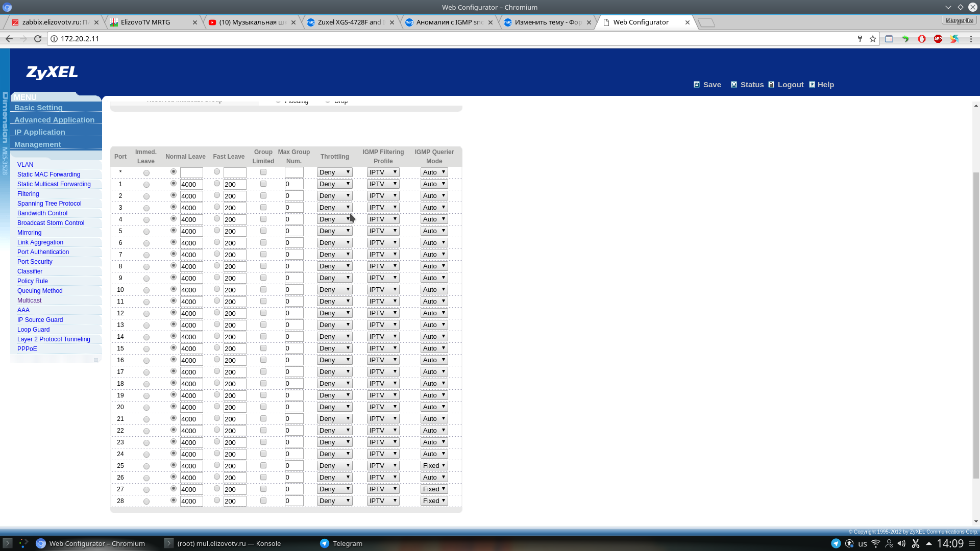Click Max Group Num. field for port 7
Image resolution: width=980 pixels, height=551 pixels.
click(x=294, y=255)
